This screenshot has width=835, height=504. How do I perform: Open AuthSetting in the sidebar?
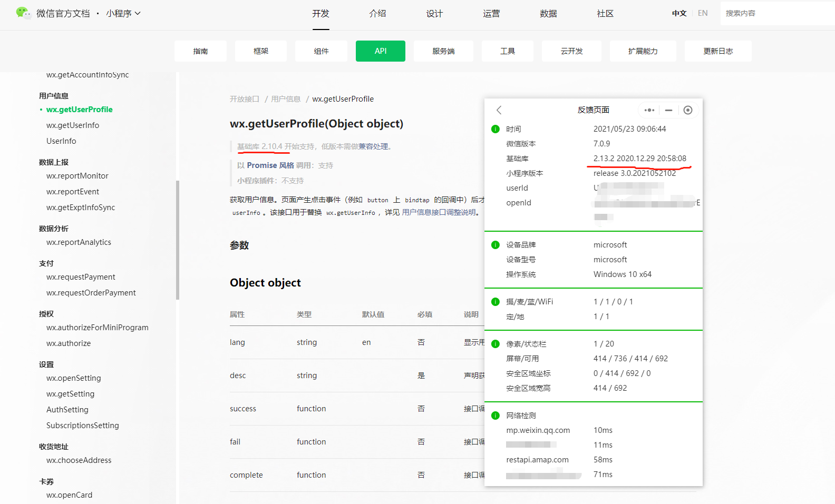pos(67,410)
